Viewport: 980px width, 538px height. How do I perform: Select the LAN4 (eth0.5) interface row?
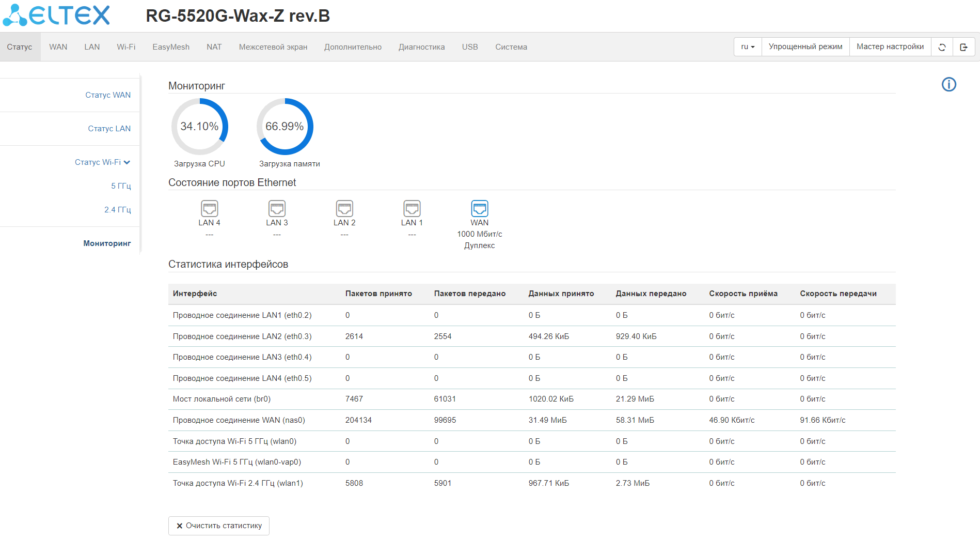[532, 378]
